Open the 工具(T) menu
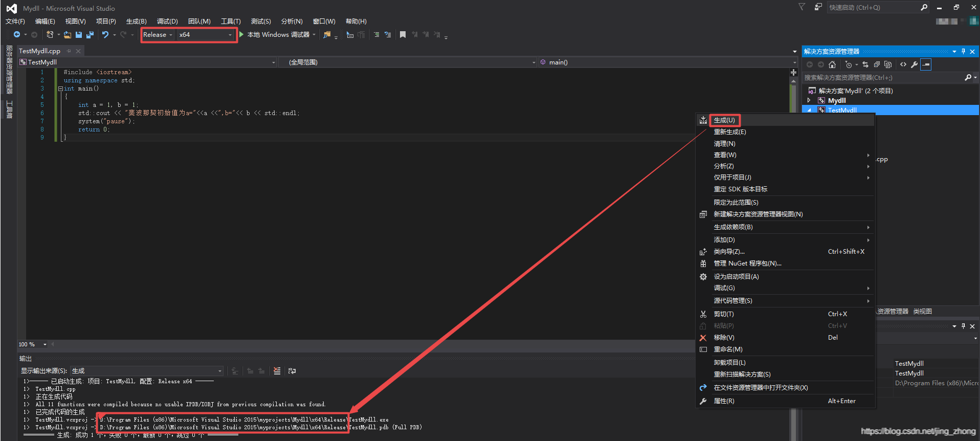The width and height of the screenshot is (980, 441). click(231, 21)
